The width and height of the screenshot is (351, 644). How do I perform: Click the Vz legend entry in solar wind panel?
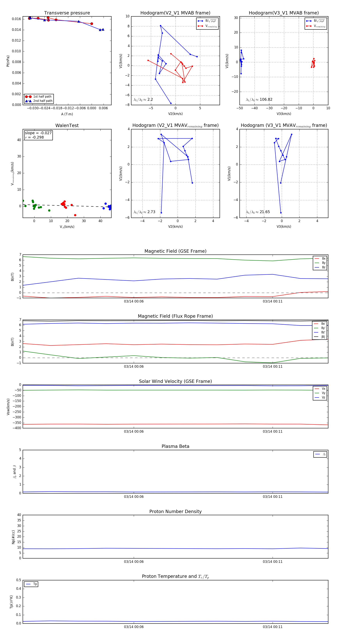[320, 398]
